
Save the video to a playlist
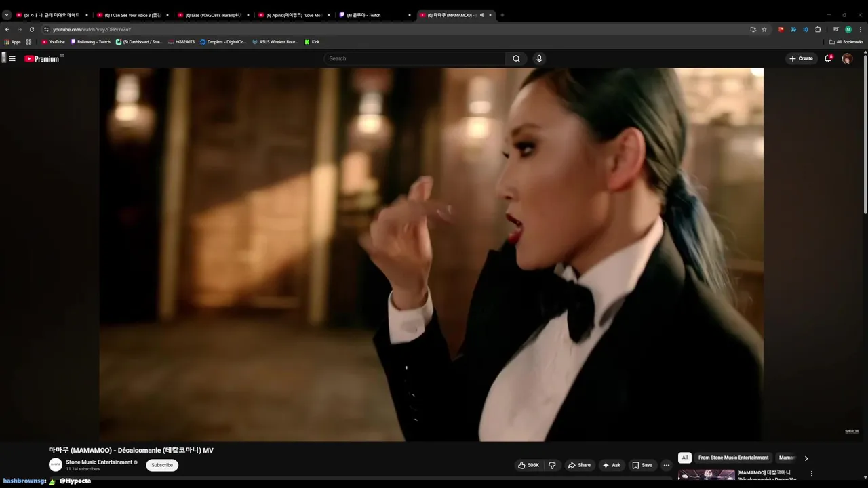coord(642,465)
